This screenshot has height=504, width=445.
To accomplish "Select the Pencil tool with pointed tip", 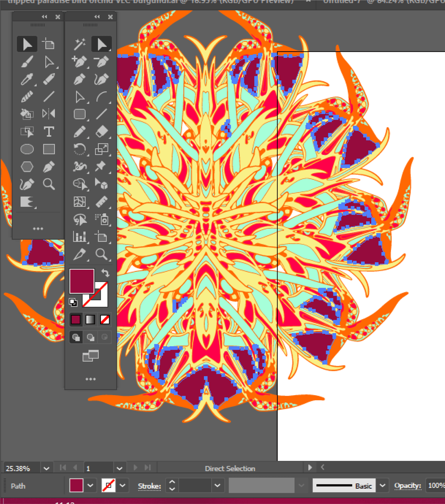I will coord(80,131).
